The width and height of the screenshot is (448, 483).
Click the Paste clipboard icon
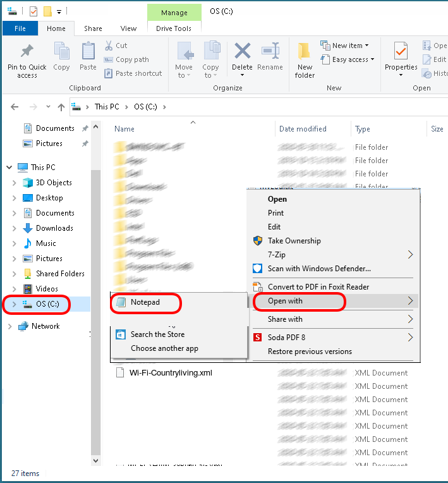pos(88,51)
